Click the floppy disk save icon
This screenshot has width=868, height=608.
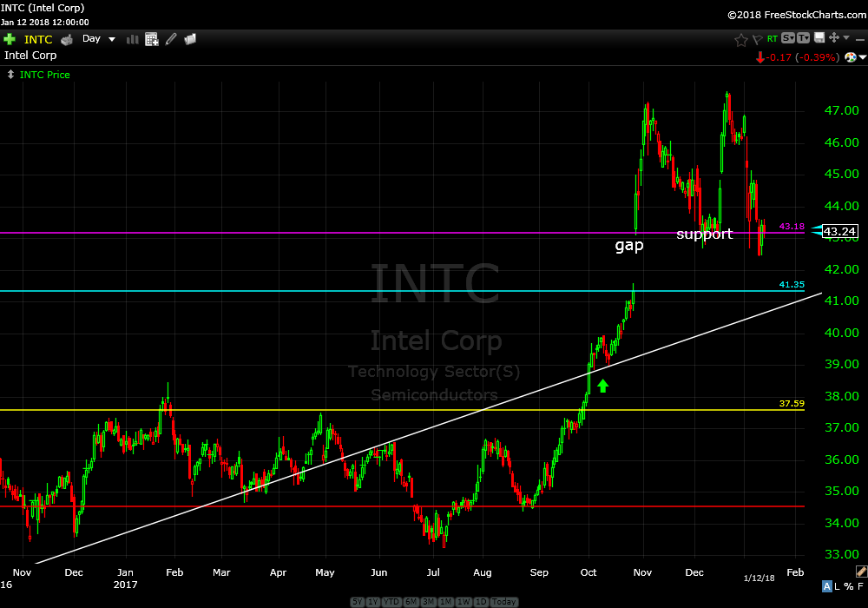(819, 38)
